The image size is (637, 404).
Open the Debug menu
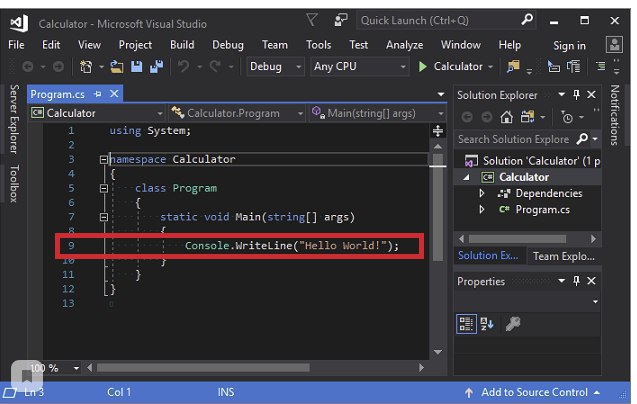click(x=228, y=45)
